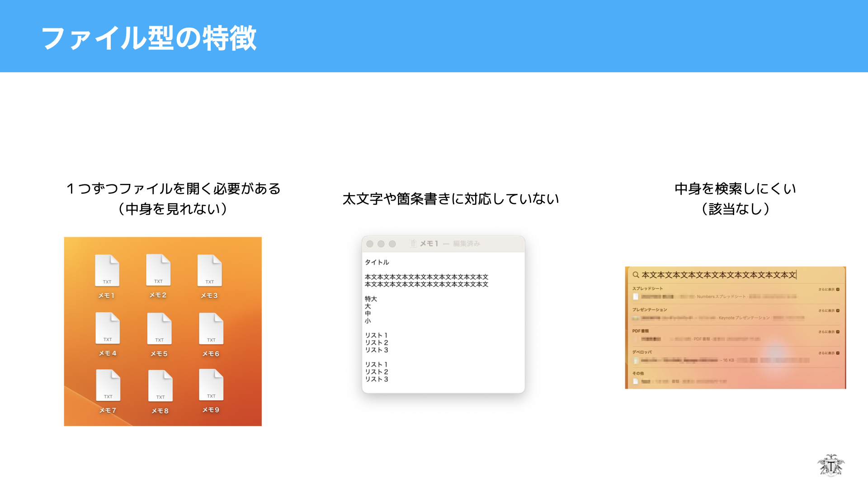Viewport: 868px width, 488px height.
Task: Click the caption １つずつファイルを開く必要がある
Action: pyautogui.click(x=174, y=188)
